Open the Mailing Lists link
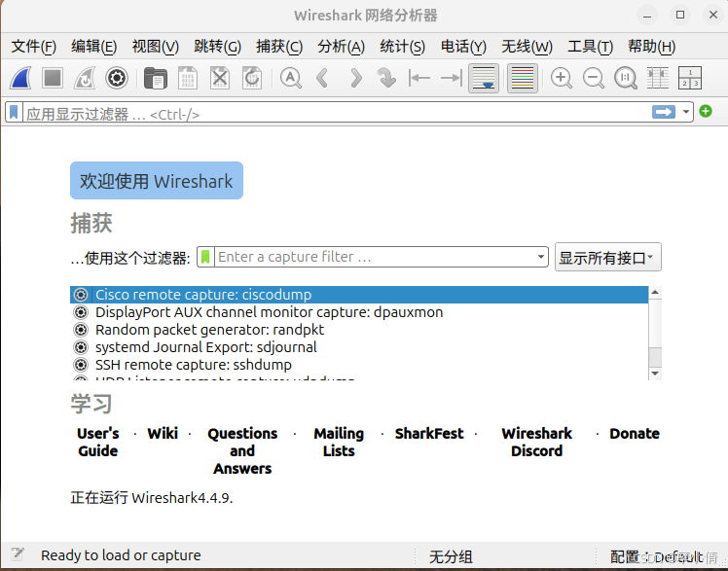Viewport: 728px width, 571px height. coord(339,442)
